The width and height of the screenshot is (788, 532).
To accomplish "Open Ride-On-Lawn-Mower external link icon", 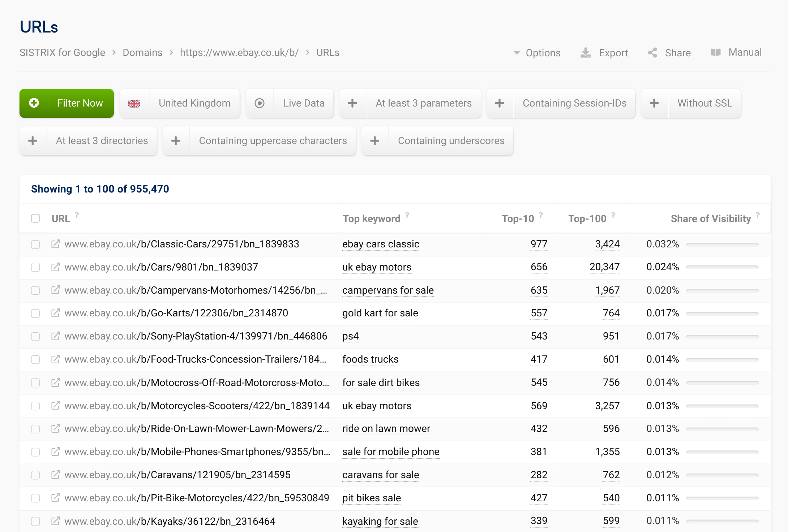I will 55,428.
